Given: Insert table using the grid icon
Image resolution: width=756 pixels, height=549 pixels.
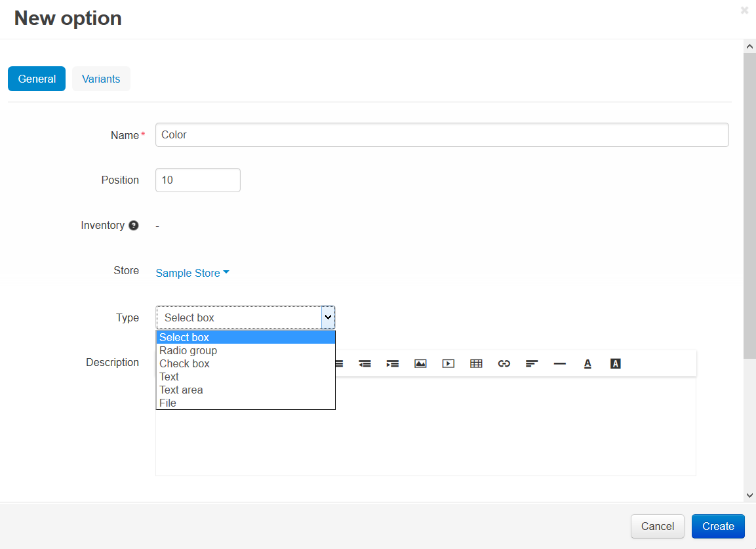Looking at the screenshot, I should (x=477, y=364).
